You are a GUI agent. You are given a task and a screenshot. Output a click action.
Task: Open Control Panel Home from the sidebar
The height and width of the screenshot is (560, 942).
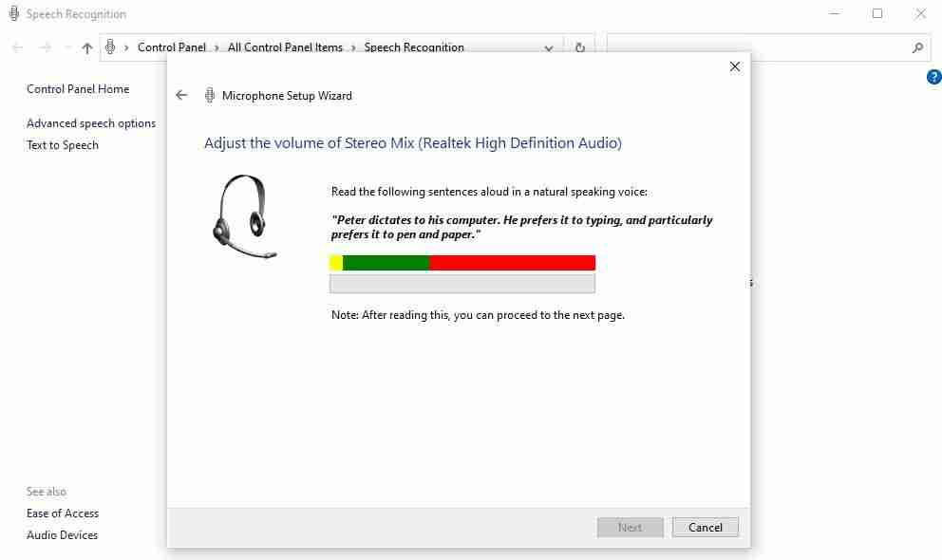click(78, 88)
